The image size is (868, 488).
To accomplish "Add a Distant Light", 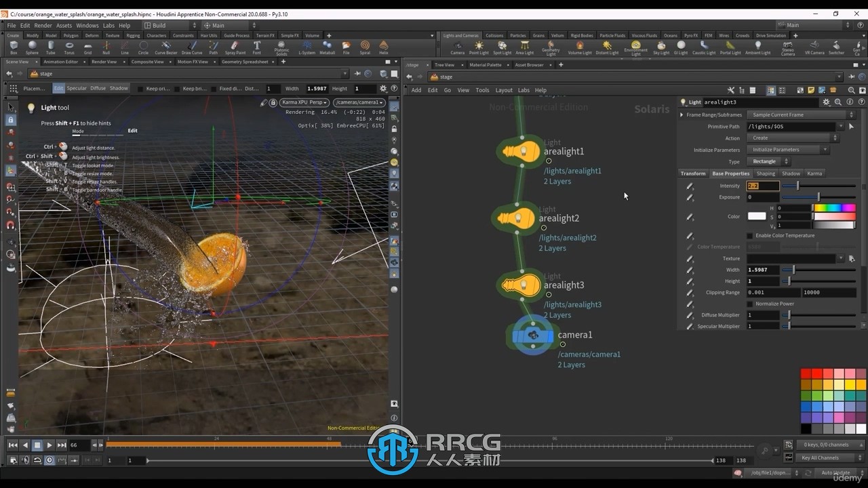I will 606,47.
